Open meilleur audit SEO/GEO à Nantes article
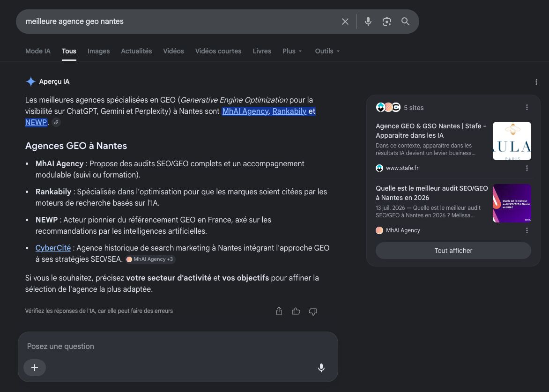 [432, 193]
